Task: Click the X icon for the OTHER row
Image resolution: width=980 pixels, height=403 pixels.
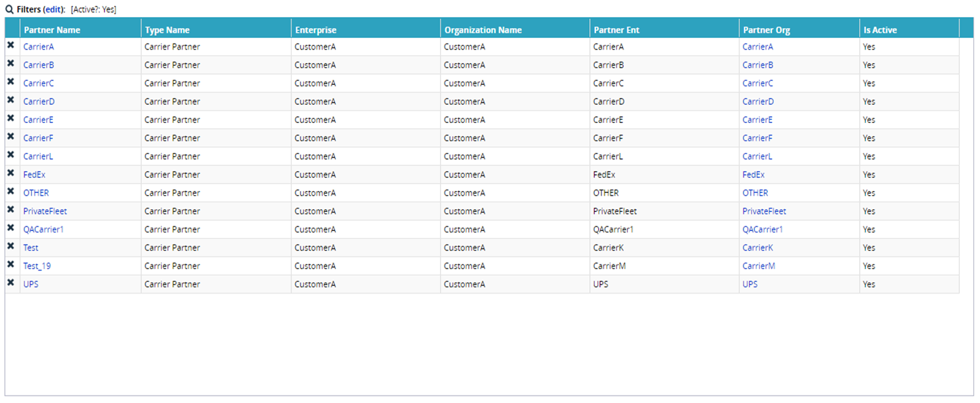Action: tap(11, 191)
